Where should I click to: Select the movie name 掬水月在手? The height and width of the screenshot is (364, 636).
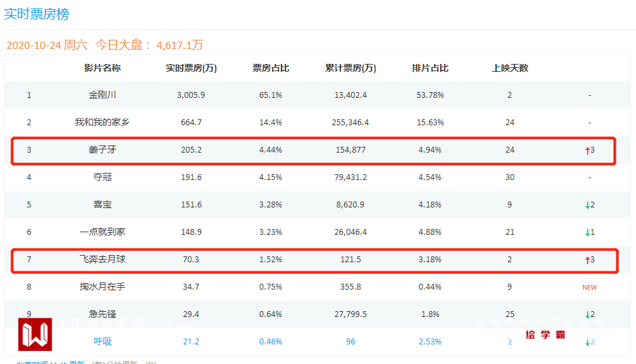click(103, 286)
